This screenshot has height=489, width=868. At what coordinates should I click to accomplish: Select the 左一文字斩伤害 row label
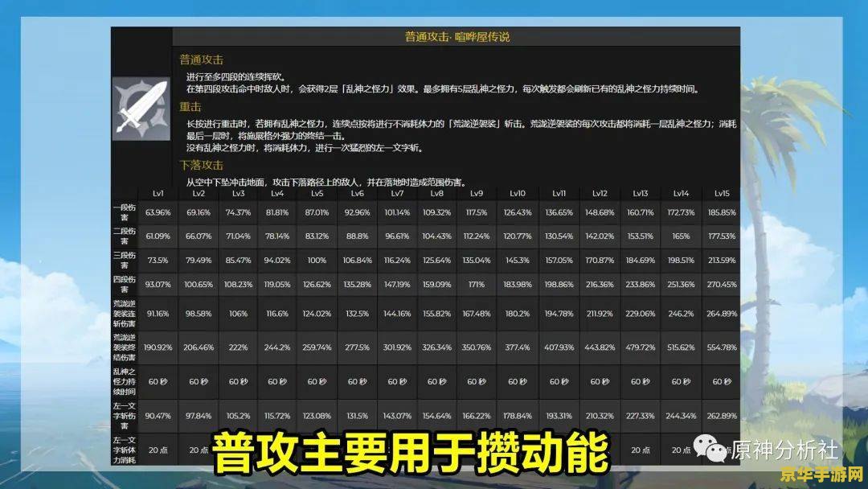click(x=124, y=416)
